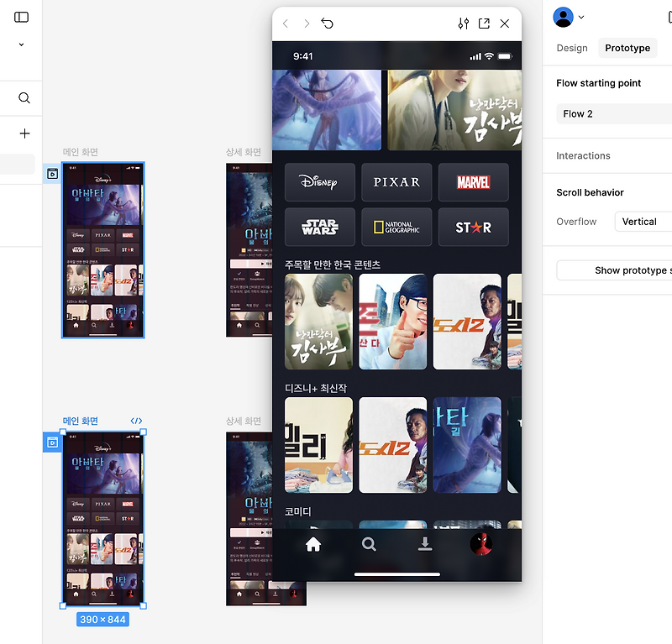The width and height of the screenshot is (672, 644).
Task: Go back using the prototype back arrow
Action: (286, 24)
